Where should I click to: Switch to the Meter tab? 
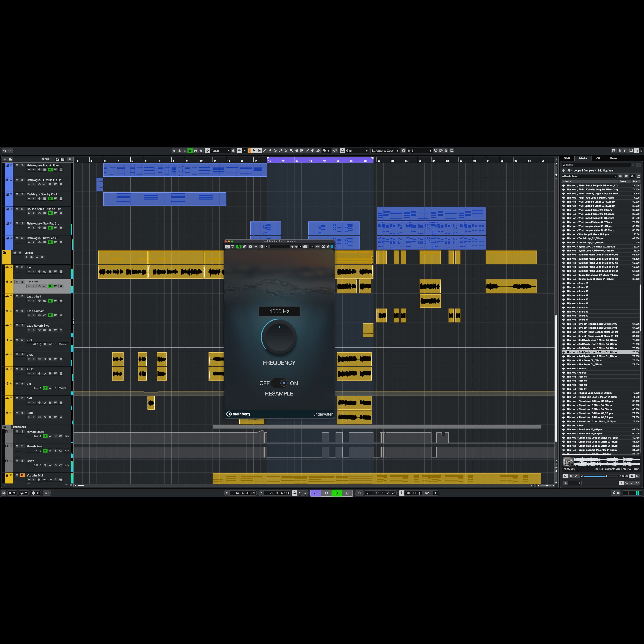(x=613, y=159)
